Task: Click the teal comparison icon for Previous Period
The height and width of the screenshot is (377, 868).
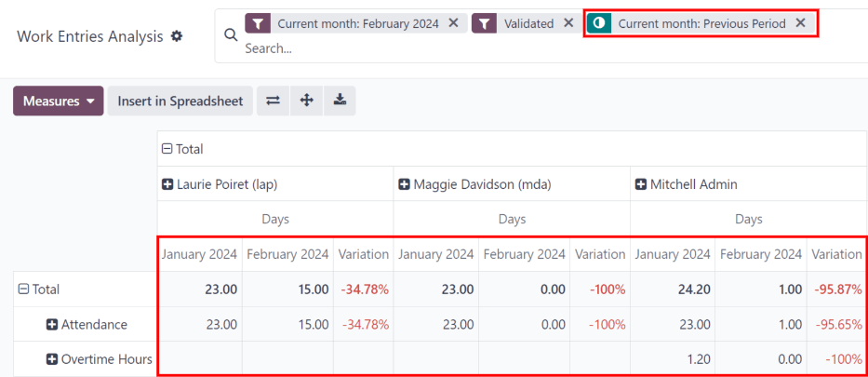Action: 599,23
